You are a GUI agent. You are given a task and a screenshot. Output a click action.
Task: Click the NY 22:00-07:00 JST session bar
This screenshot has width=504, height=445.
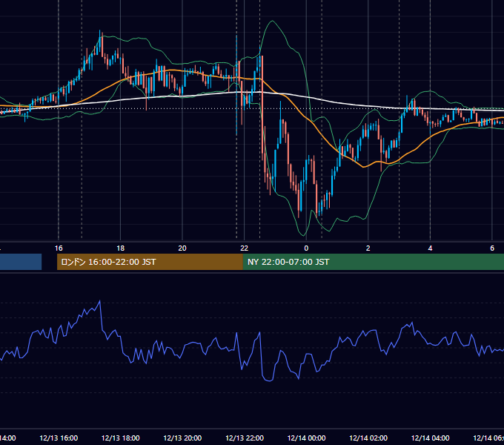(373, 262)
